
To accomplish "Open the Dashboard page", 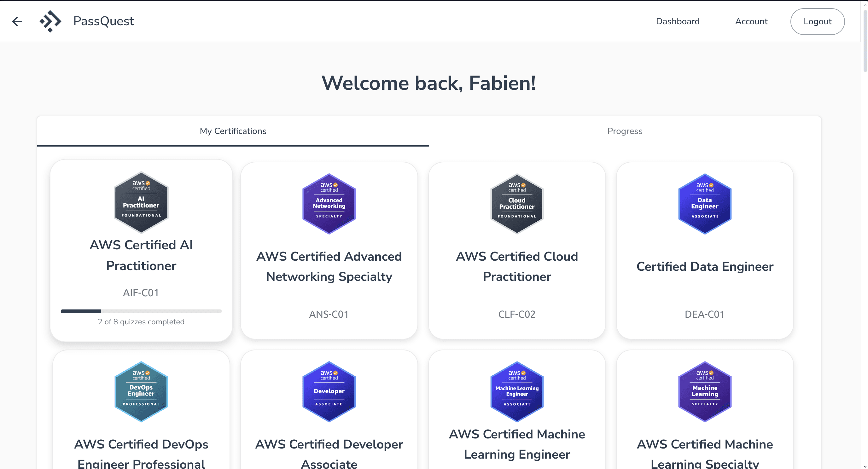I will tap(678, 21).
